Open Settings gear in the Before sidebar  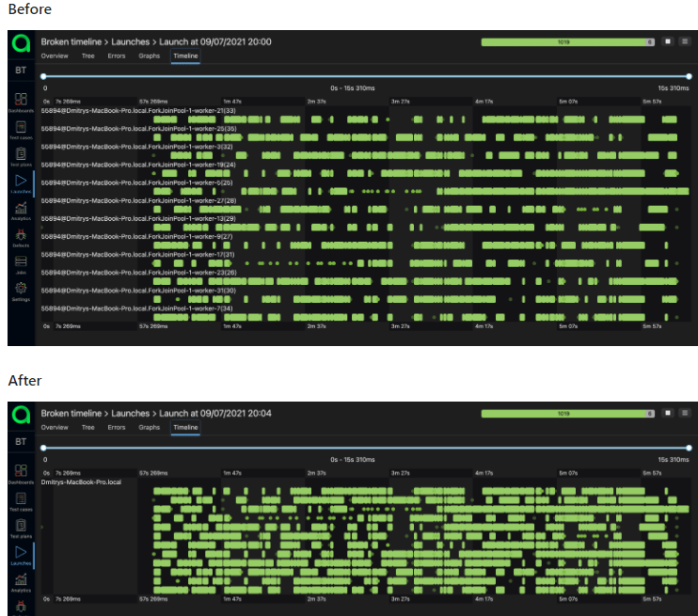(21, 290)
